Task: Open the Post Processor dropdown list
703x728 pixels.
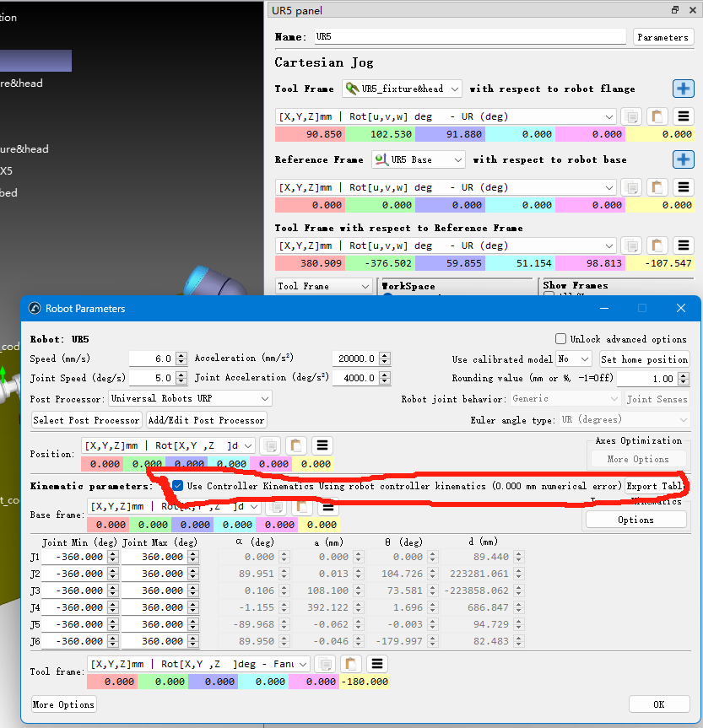Action: pyautogui.click(x=190, y=398)
